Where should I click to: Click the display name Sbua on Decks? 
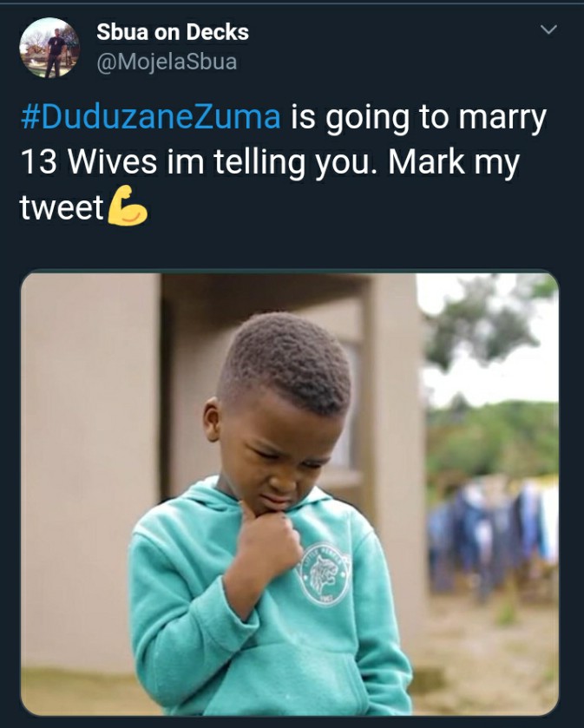point(173,32)
